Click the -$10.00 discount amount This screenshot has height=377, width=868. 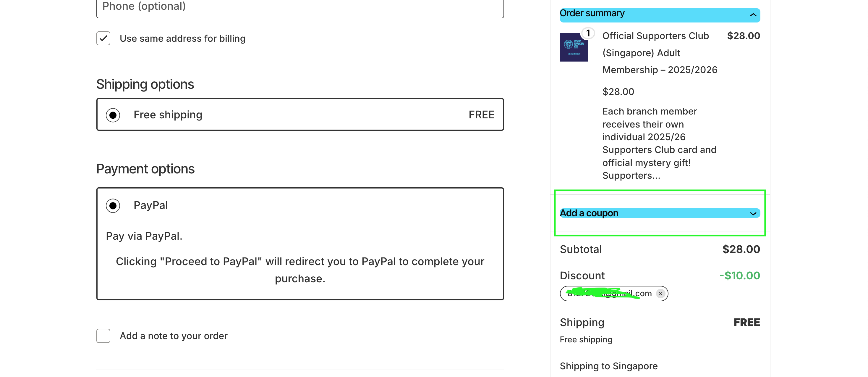(740, 275)
